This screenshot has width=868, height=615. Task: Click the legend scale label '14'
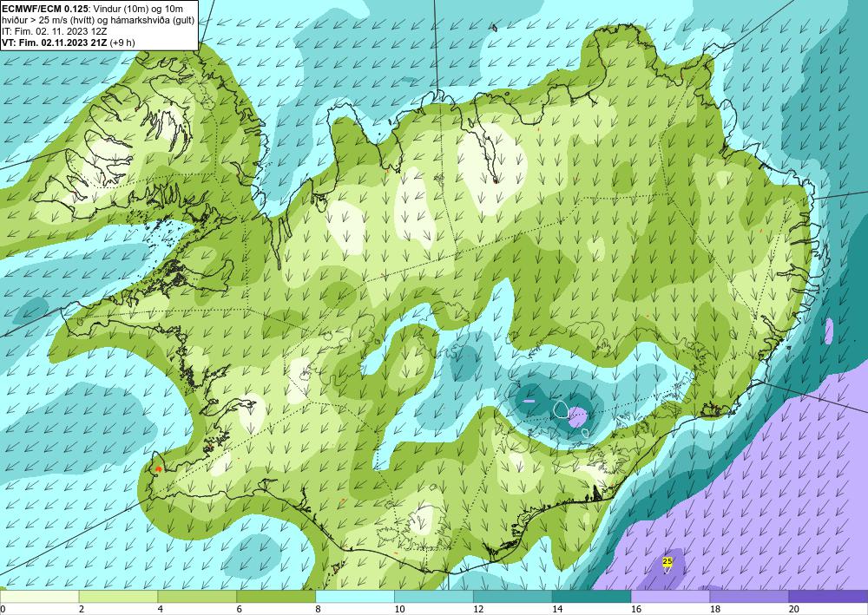tap(557, 610)
